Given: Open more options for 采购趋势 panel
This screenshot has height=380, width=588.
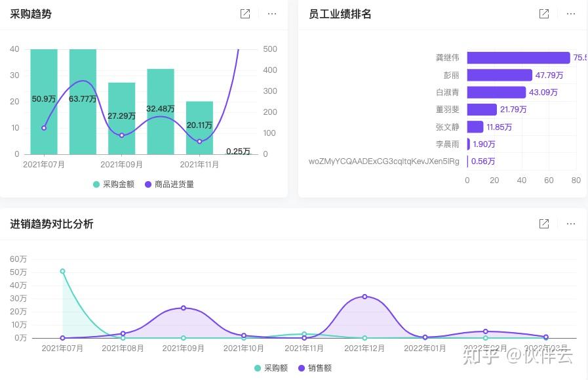Looking at the screenshot, I should point(272,14).
